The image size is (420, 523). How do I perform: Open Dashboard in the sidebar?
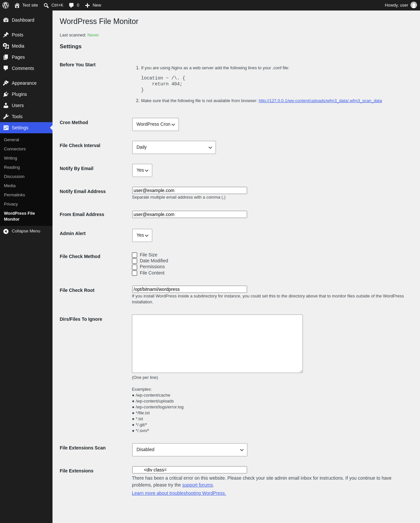26,20
